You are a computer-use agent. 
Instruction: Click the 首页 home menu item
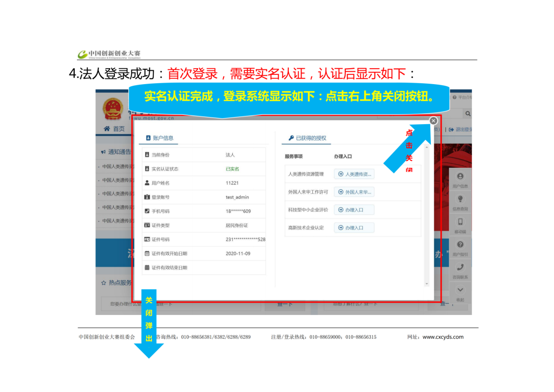click(x=114, y=129)
